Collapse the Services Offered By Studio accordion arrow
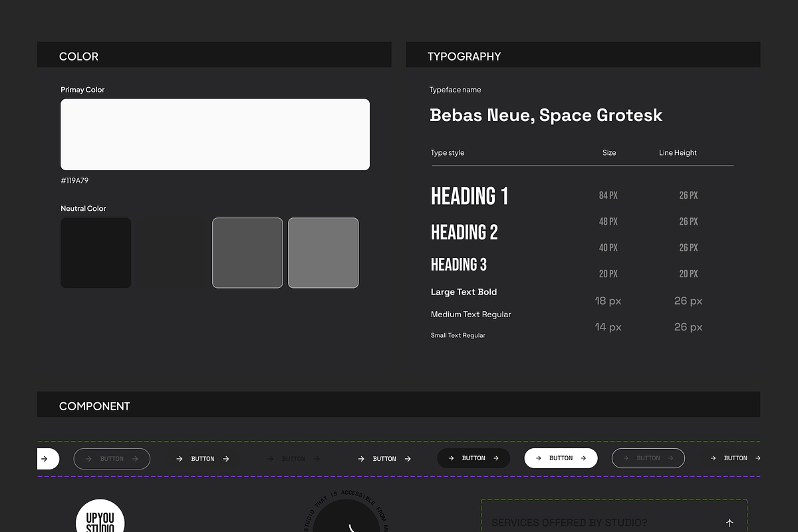This screenshot has width=798, height=532. [x=730, y=523]
